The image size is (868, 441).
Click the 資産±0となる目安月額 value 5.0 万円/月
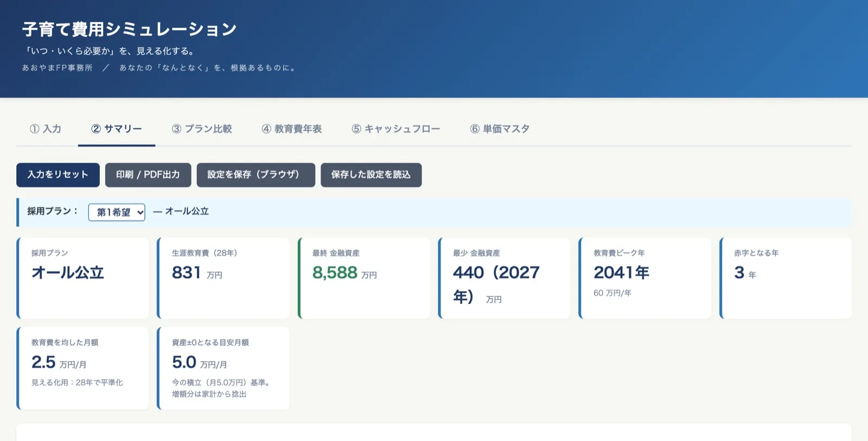[199, 362]
